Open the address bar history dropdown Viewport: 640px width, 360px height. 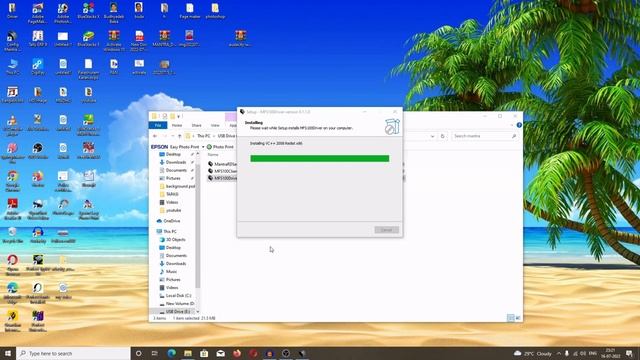tap(432, 136)
